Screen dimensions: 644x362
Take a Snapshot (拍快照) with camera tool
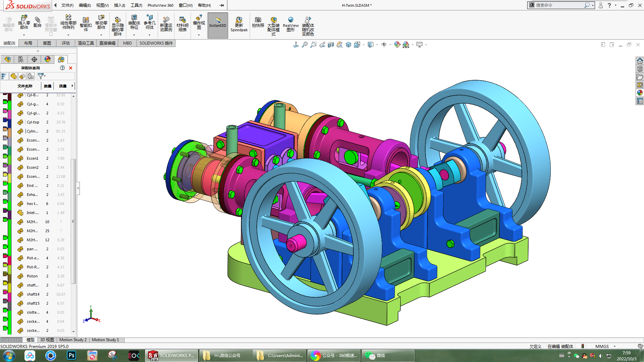point(258,22)
